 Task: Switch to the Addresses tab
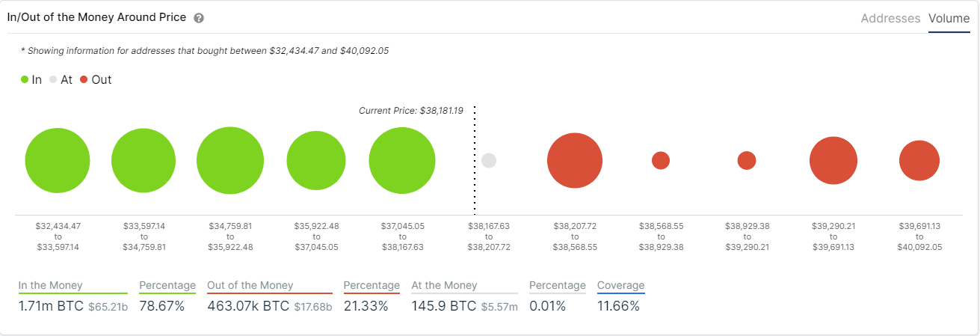[890, 18]
